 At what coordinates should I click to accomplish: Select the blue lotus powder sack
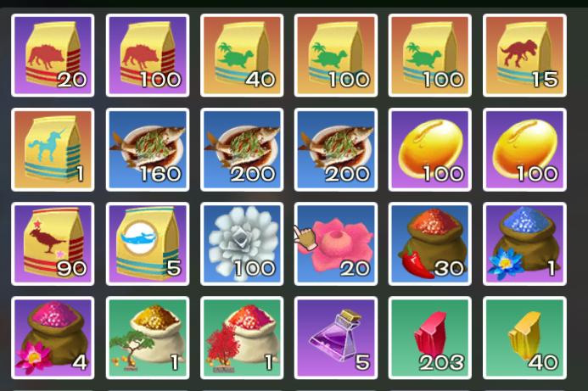coord(524,244)
